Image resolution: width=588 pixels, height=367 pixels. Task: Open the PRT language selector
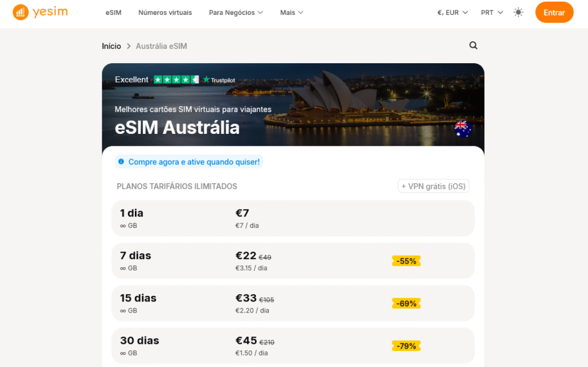492,11
